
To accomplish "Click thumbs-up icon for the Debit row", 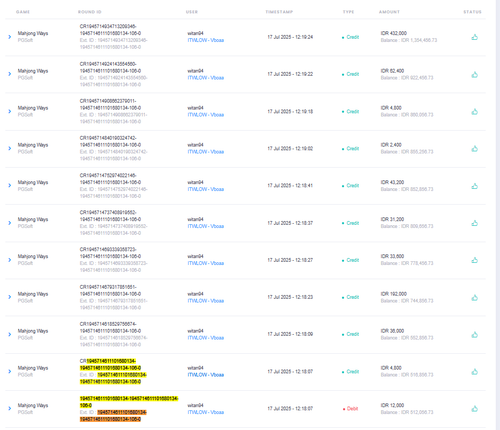I will 475,409.
